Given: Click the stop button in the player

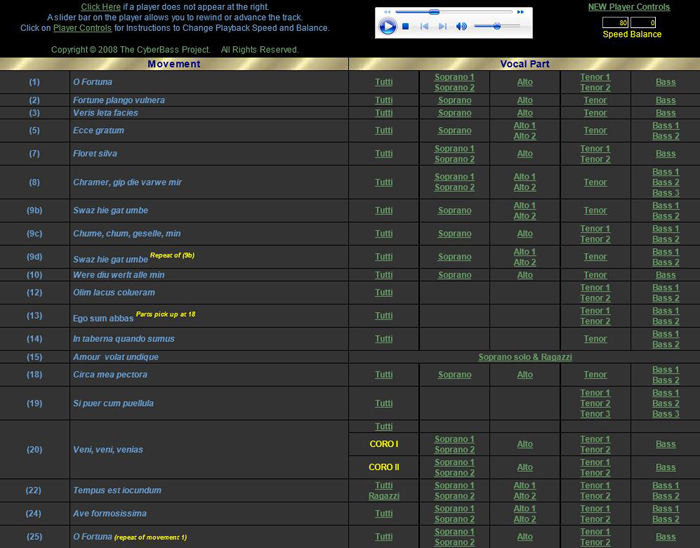Looking at the screenshot, I should (x=406, y=26).
